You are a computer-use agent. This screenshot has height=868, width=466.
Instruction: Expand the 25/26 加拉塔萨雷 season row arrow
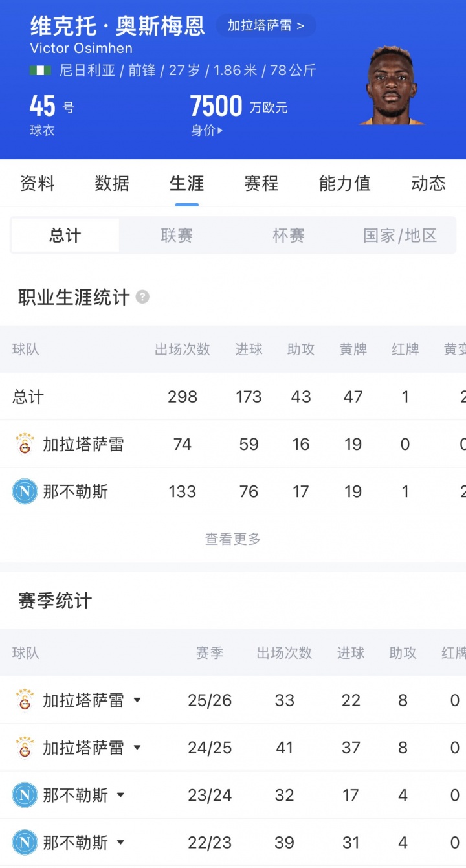pos(137,700)
